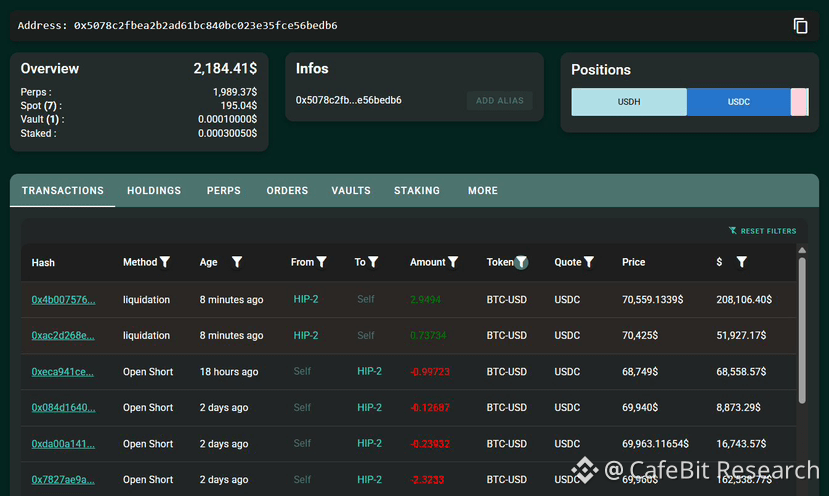
Task: Open the Perps tab
Action: 224,190
